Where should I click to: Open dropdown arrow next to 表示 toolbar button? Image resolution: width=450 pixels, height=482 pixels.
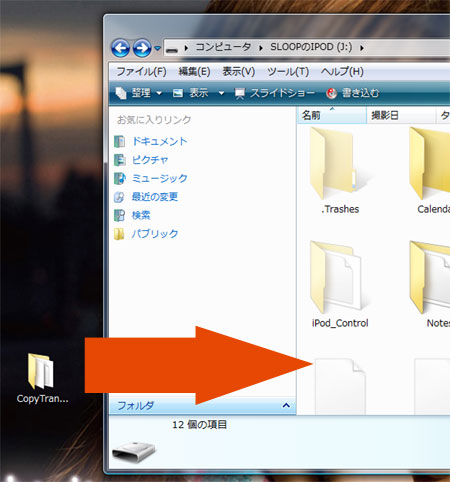pos(221,93)
